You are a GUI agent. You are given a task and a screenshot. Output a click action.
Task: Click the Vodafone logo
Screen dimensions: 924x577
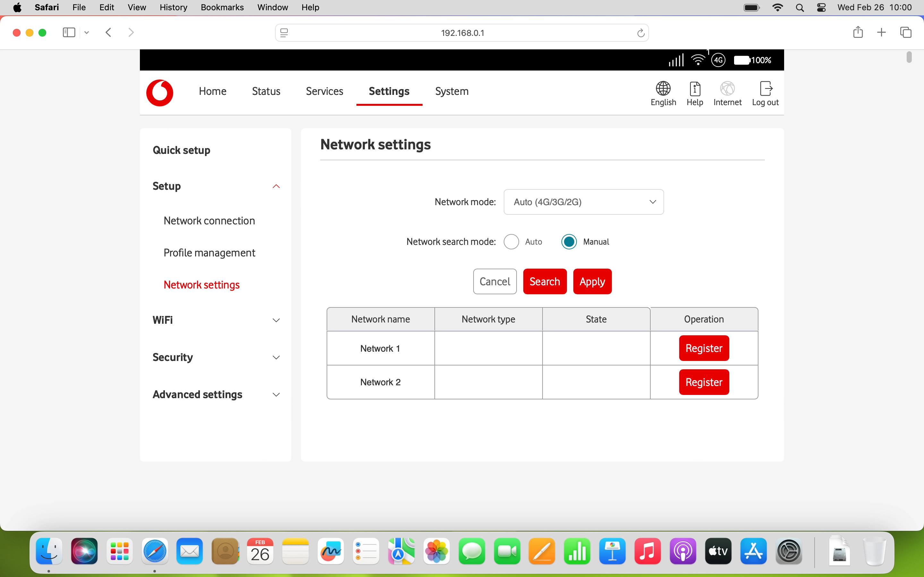(x=159, y=93)
